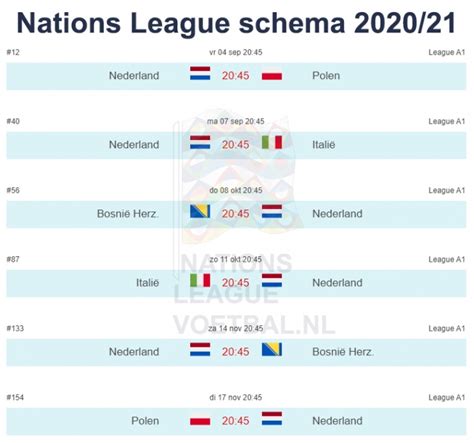Click the Bosnia flag in match #56
This screenshot has width=474, height=443.
coord(200,211)
